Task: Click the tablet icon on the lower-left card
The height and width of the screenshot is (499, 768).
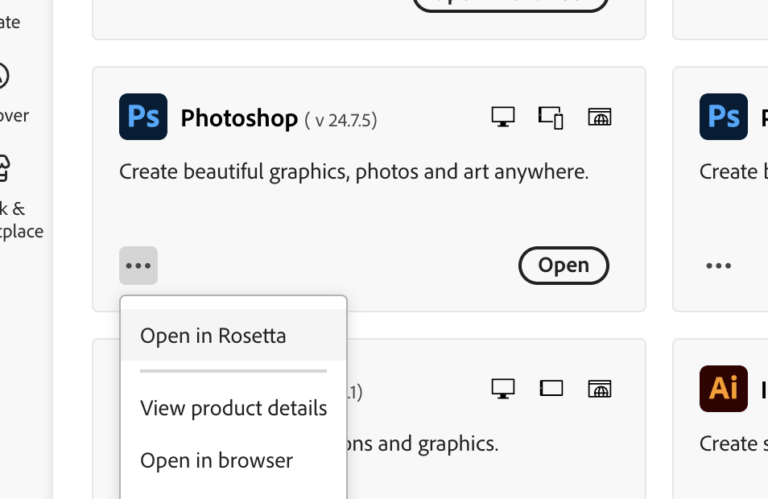Action: coord(551,388)
